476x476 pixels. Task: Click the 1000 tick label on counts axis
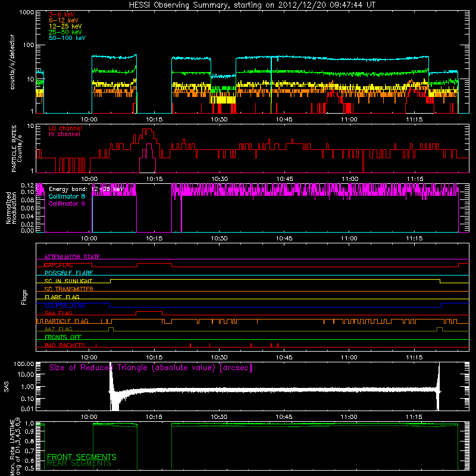click(26, 12)
